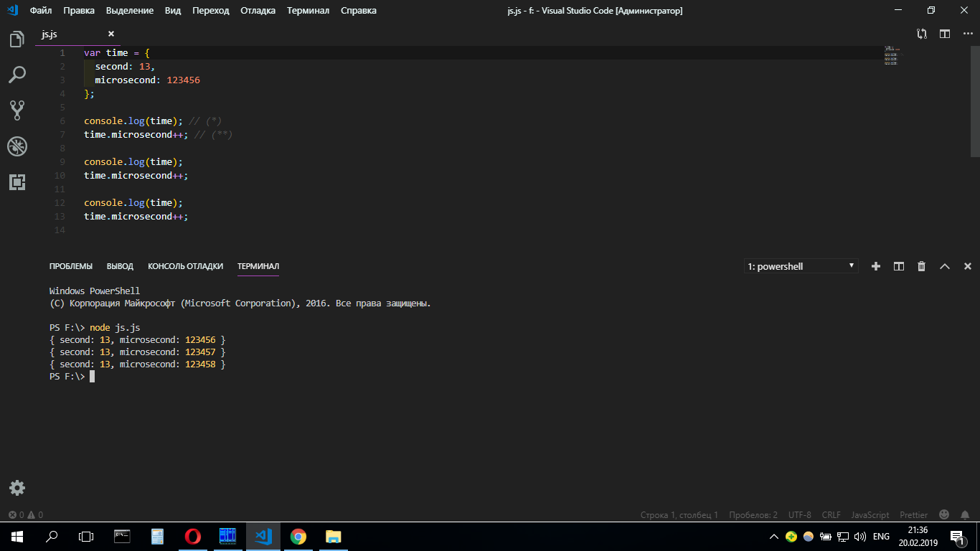Show hidden system tray icons
Image resolution: width=980 pixels, height=551 pixels.
pyautogui.click(x=774, y=537)
